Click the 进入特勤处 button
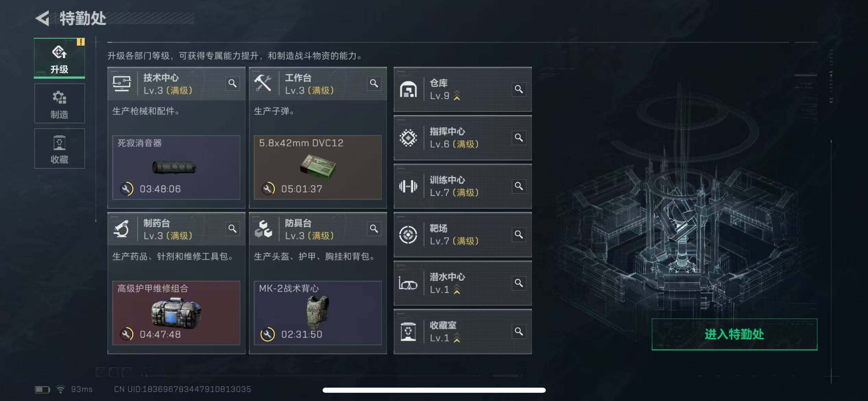The image size is (868, 401). click(734, 334)
